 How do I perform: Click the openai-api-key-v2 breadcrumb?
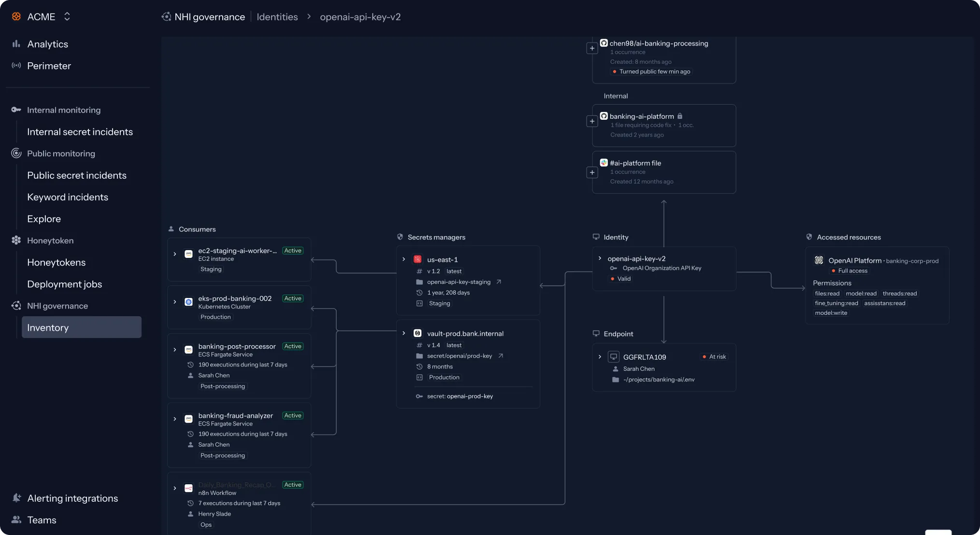360,17
